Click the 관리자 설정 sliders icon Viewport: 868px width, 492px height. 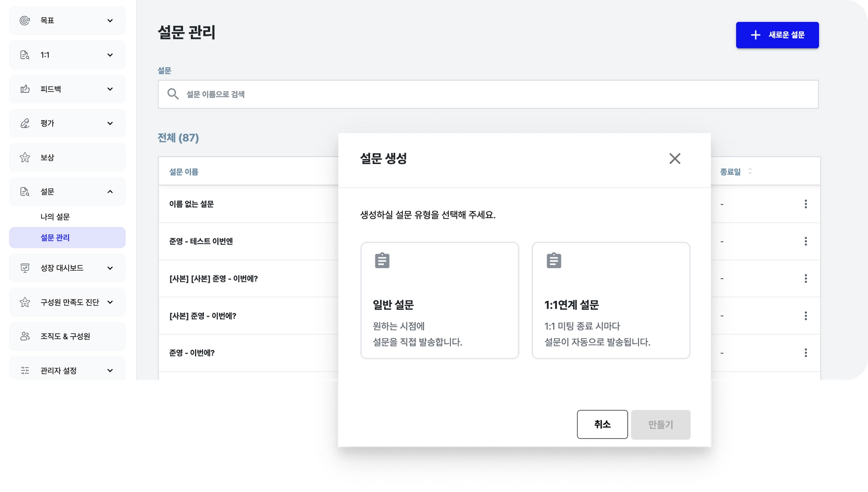click(x=25, y=371)
